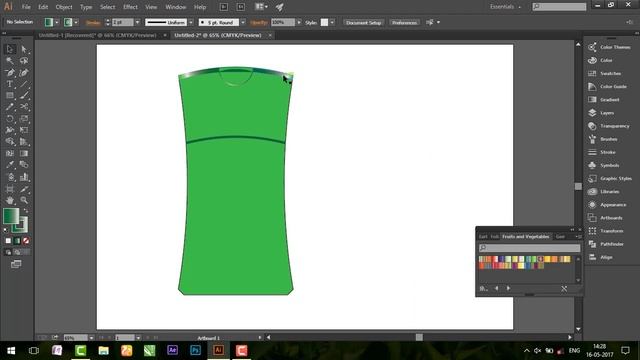Select the Rectangle tool
Viewport: 640px width, 360px height.
coord(10,96)
